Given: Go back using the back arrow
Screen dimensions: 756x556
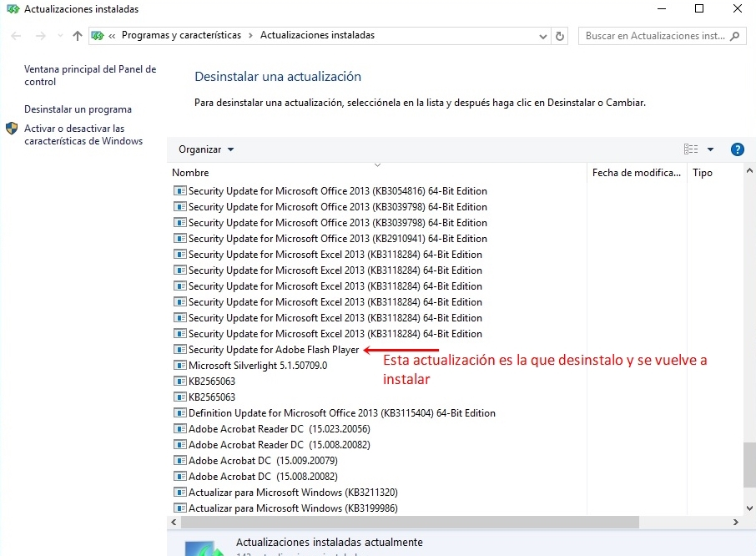Looking at the screenshot, I should click(x=16, y=36).
